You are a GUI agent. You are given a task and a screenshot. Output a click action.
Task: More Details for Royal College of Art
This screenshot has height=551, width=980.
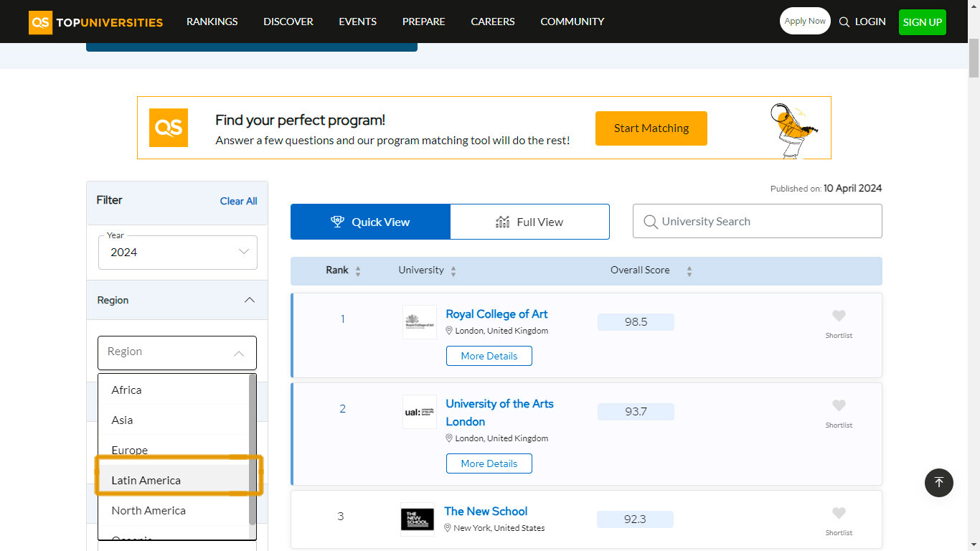pos(489,356)
